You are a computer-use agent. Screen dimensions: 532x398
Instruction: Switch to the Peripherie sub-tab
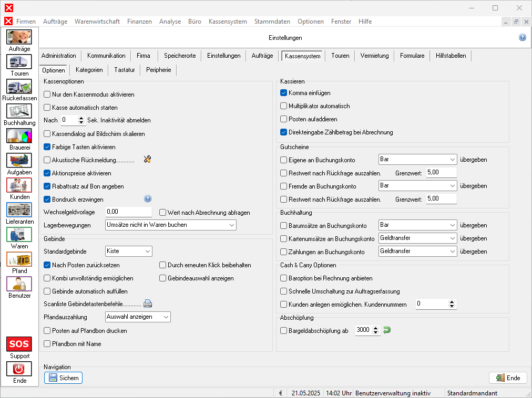tap(158, 70)
